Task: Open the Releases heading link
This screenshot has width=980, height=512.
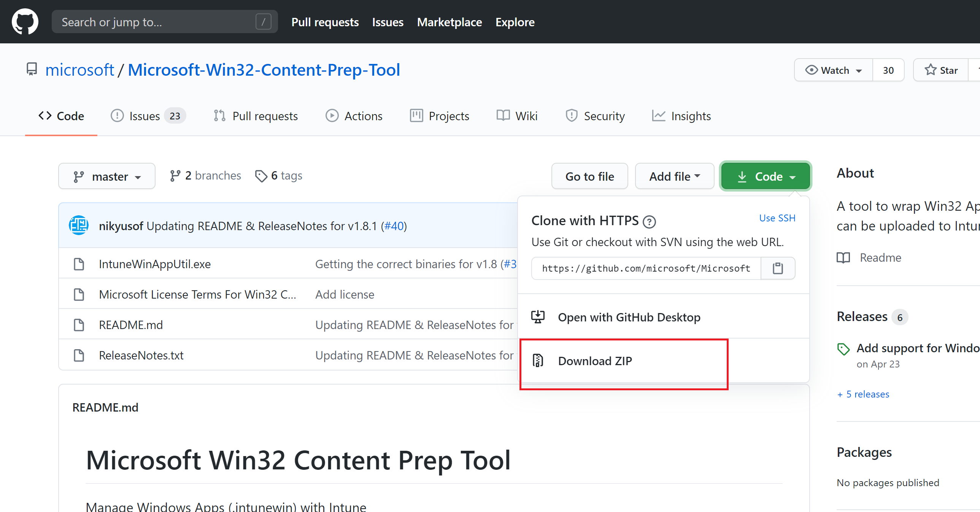Action: click(862, 316)
